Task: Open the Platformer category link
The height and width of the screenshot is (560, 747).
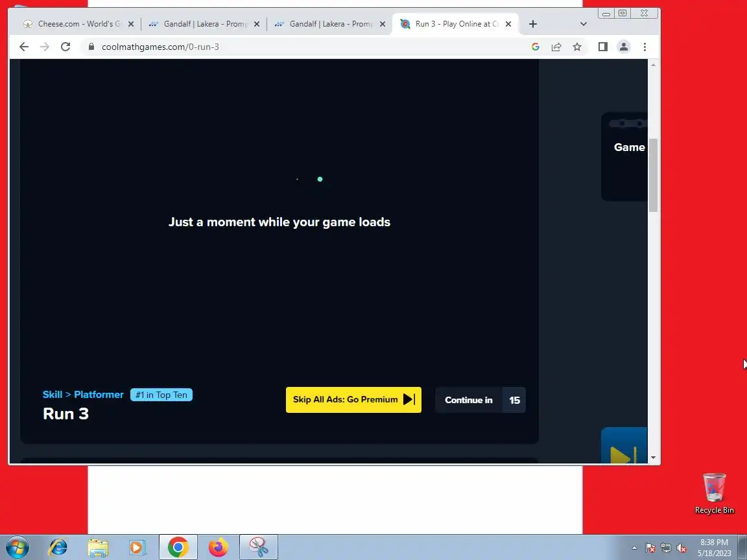Action: pyautogui.click(x=99, y=394)
